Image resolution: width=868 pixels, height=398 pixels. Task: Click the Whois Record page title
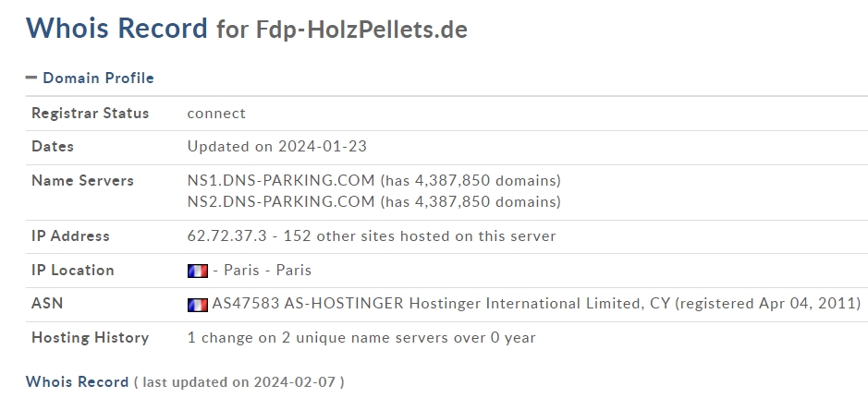coord(116,29)
